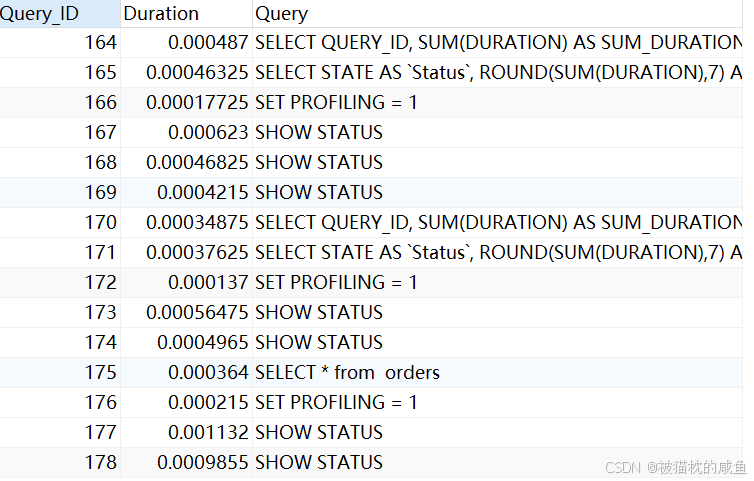Select the Duration column header
Viewport: 754px width, 481px height.
coord(186,13)
